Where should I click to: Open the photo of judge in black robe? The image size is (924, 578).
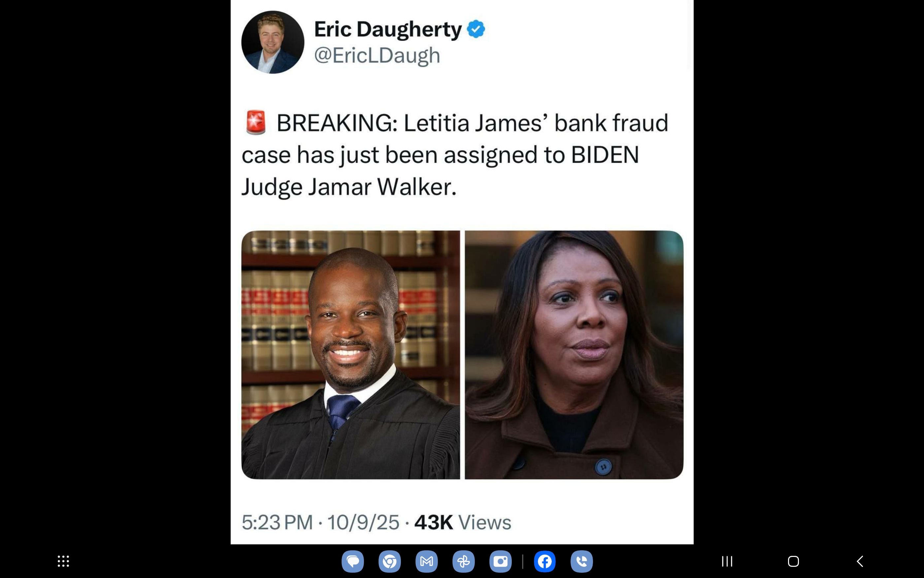pos(350,355)
